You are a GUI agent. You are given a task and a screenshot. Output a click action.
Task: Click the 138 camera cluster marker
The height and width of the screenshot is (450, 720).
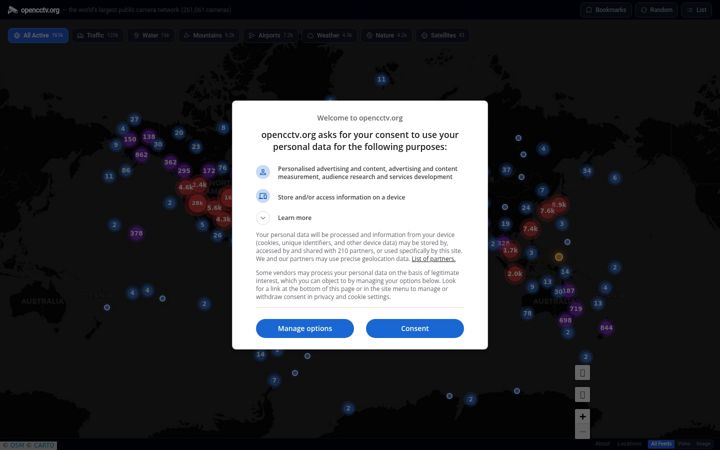tap(149, 136)
